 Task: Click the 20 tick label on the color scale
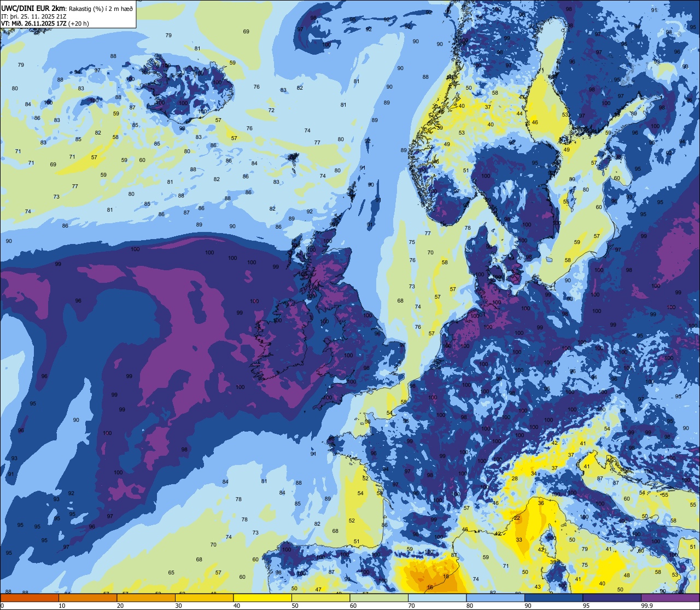(x=120, y=606)
